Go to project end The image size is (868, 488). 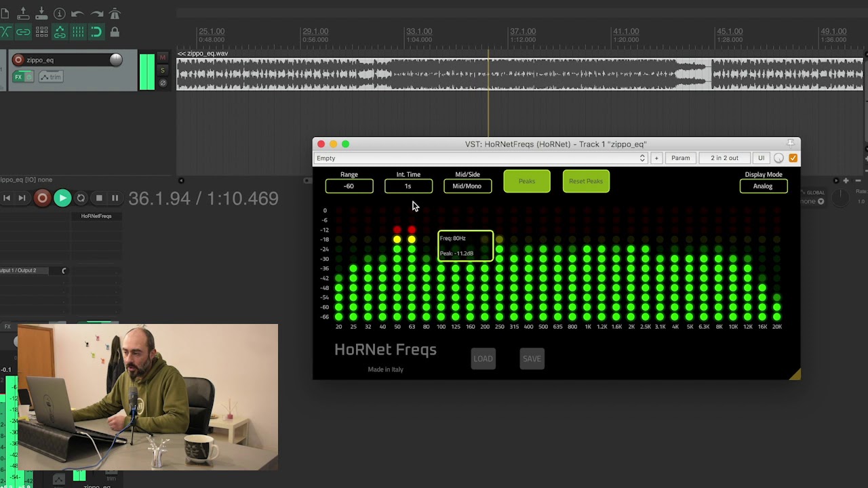point(22,198)
